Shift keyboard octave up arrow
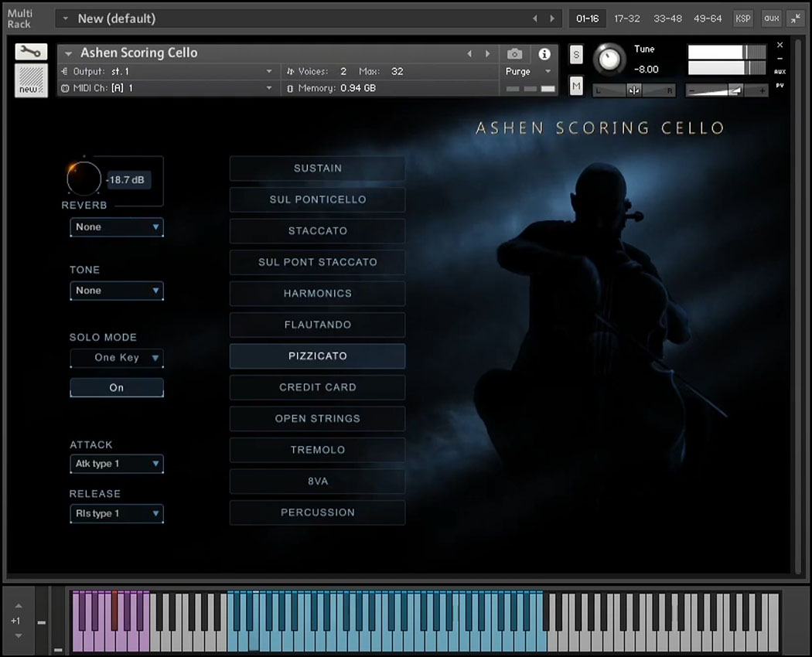This screenshot has height=657, width=812. point(18,606)
